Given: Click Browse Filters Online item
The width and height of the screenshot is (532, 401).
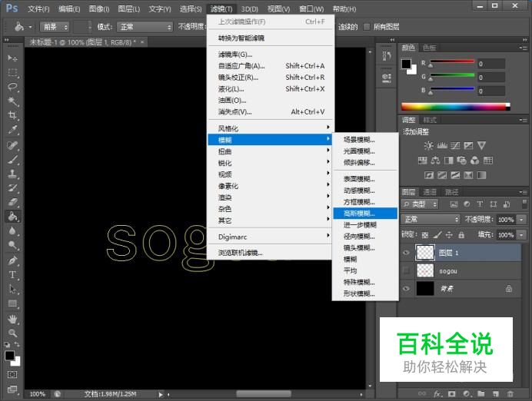Looking at the screenshot, I should point(271,253).
